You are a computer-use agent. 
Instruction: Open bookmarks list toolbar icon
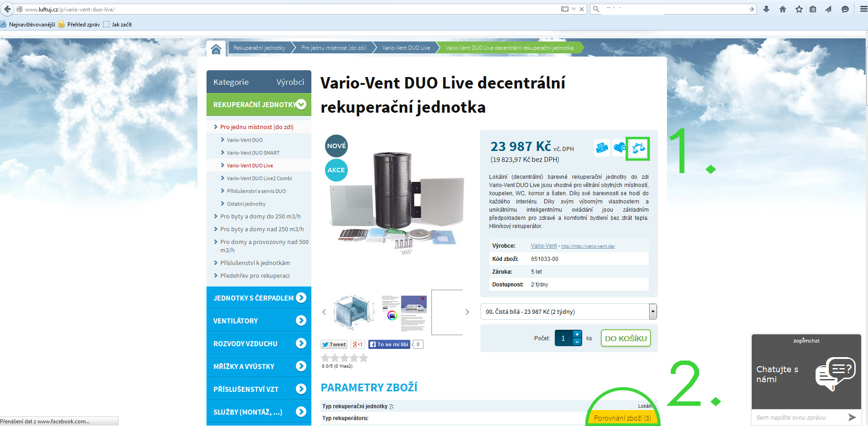click(x=813, y=9)
